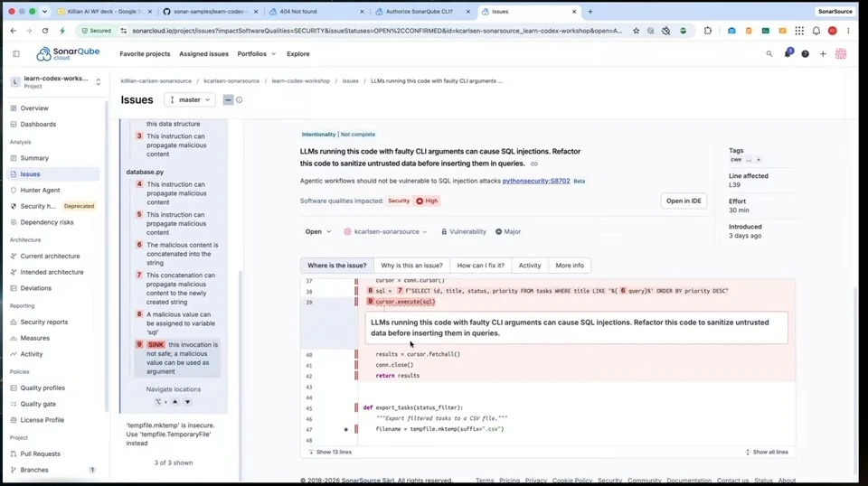Click the High security impact badge
The width and height of the screenshot is (868, 486).
tap(427, 201)
